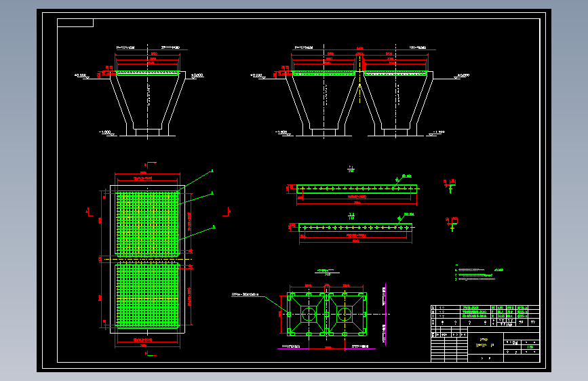The image size is (588, 381).
Task: Click the lowest leader callout end of grating plan
Action: [214, 226]
